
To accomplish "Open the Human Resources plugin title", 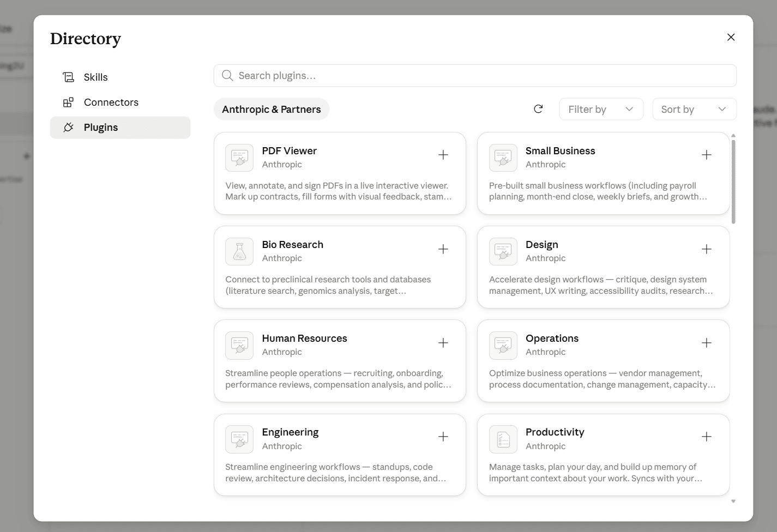I will 304,338.
